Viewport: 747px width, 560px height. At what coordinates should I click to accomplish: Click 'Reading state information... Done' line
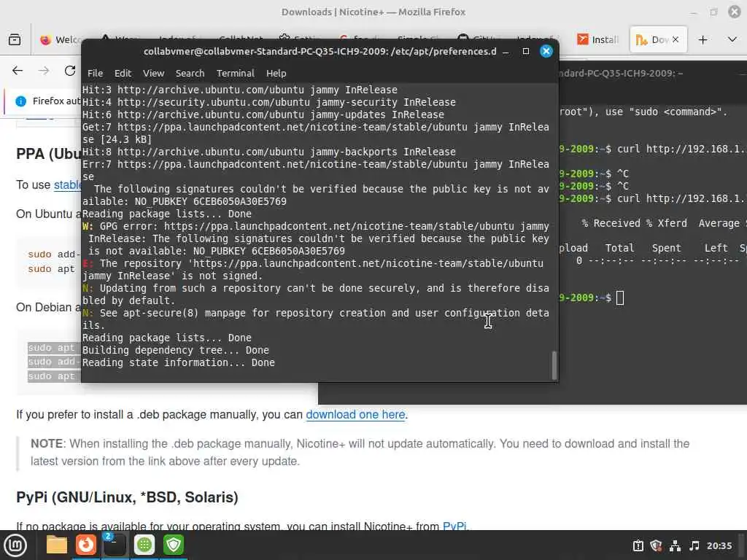point(178,363)
